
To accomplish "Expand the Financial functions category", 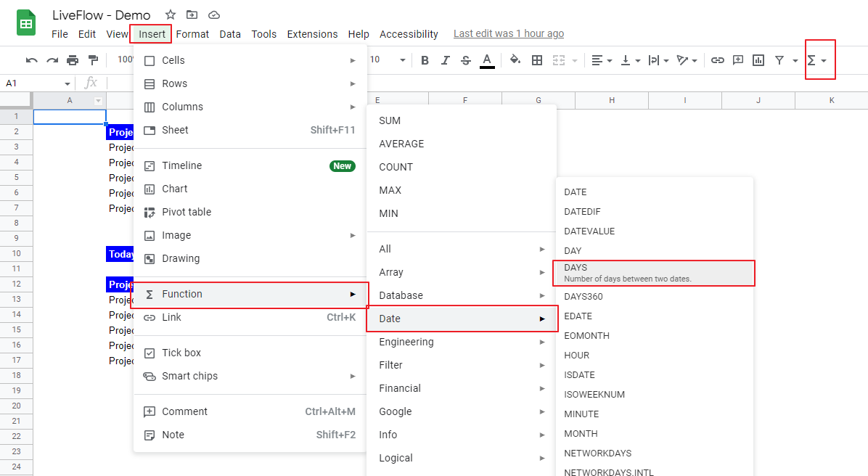I will click(x=461, y=388).
